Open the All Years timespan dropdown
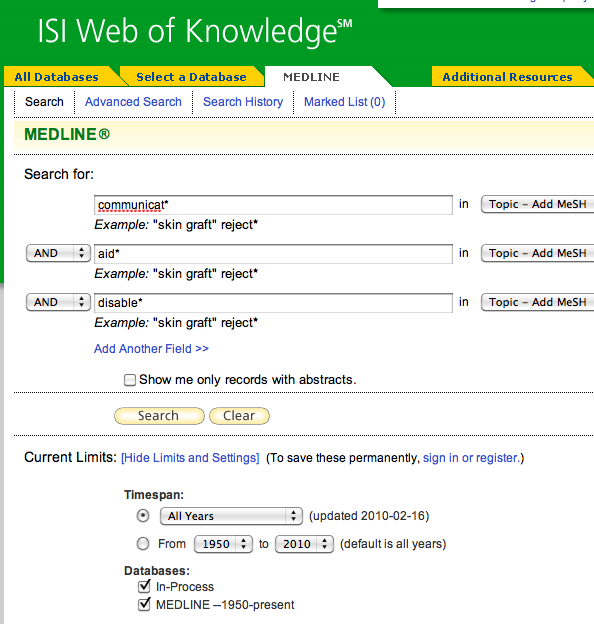This screenshot has height=624, width=594. (231, 516)
